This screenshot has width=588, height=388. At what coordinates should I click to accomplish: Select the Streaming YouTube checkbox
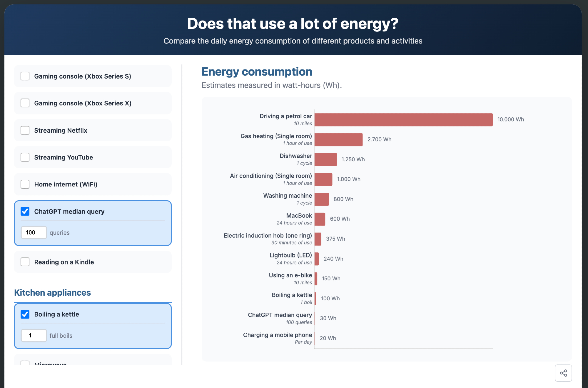[x=25, y=157]
